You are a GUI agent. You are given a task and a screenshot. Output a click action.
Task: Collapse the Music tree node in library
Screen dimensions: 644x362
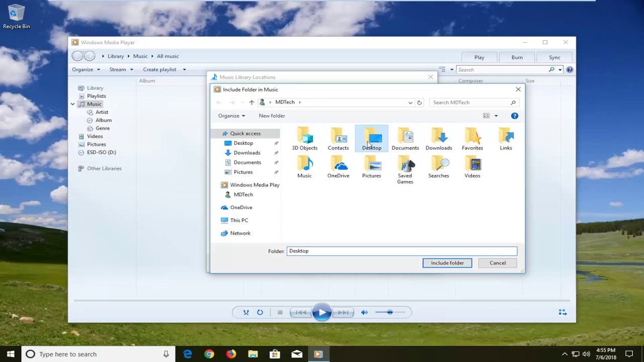[73, 104]
